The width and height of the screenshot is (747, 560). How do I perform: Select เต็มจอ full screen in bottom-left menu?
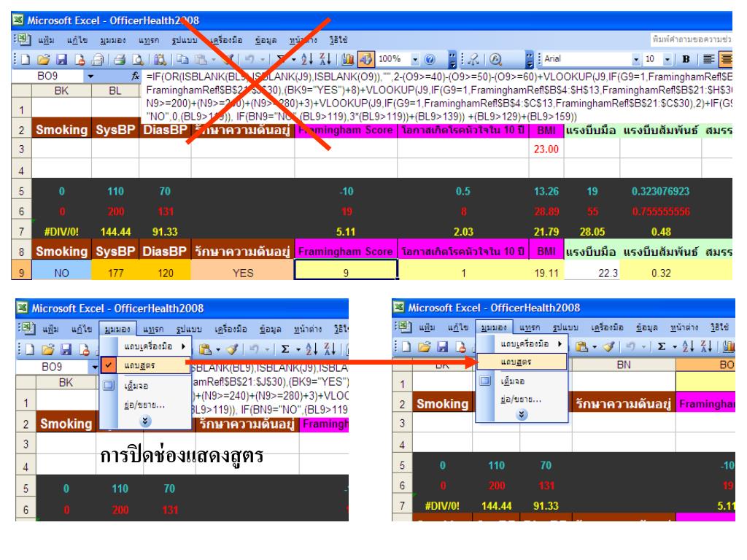[145, 385]
